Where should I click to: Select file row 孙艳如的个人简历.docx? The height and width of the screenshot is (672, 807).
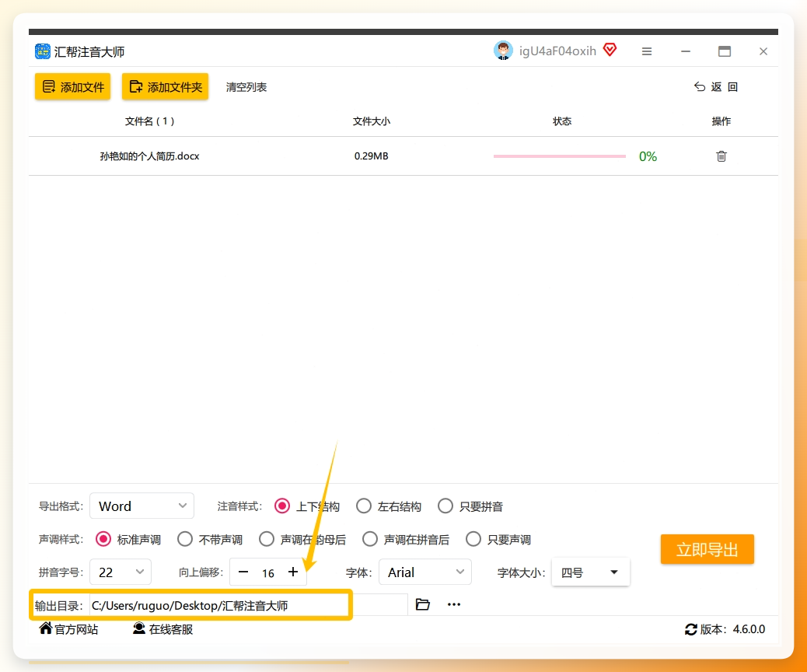tap(403, 156)
